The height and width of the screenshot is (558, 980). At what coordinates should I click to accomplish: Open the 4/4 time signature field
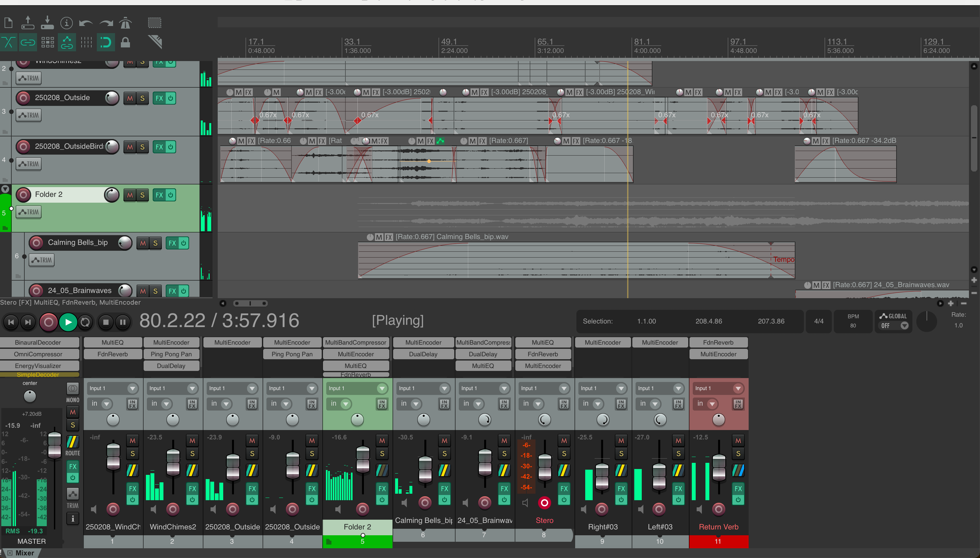[x=819, y=321]
